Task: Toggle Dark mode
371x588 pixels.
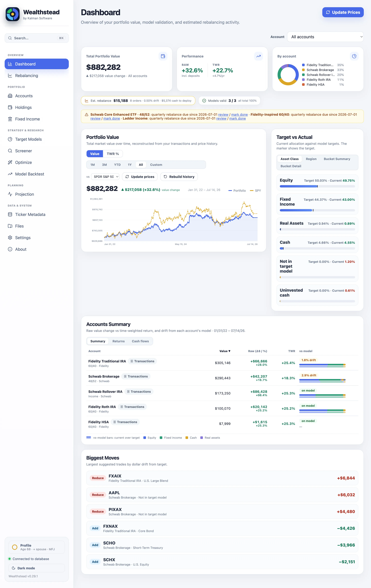Action: 37,568
